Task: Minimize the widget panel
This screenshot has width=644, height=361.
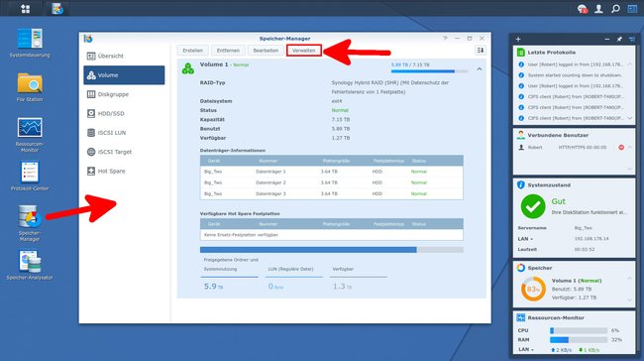Action: coord(607,39)
